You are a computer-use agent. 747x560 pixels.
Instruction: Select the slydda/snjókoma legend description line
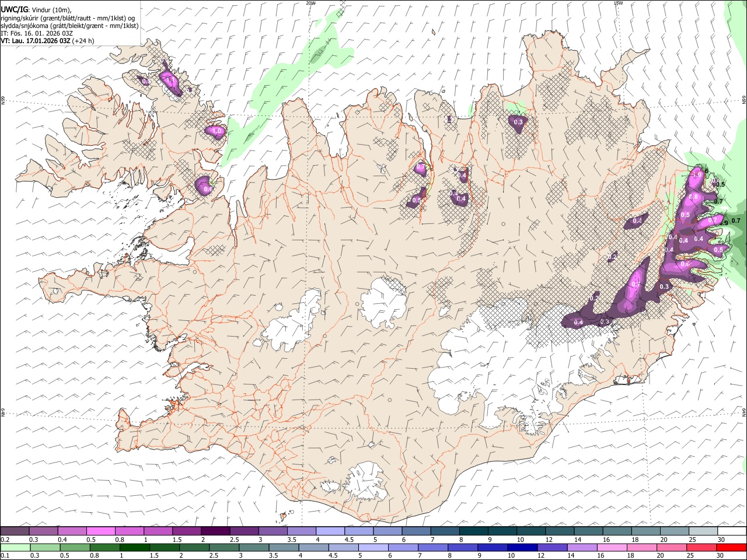coord(69,26)
